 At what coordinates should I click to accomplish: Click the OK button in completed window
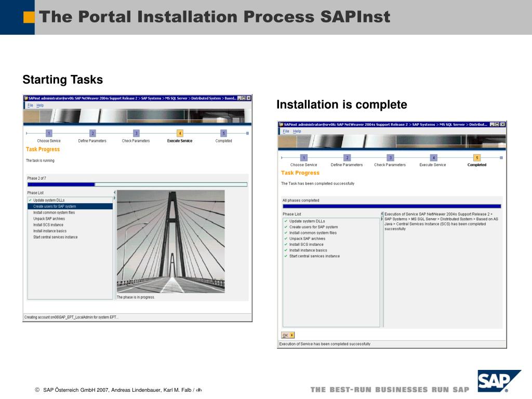288,335
